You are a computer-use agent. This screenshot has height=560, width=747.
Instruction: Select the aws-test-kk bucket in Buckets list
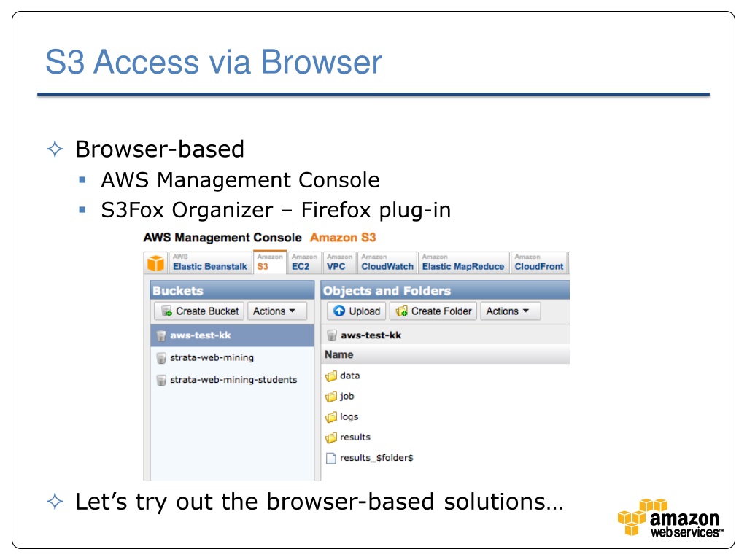(x=233, y=335)
